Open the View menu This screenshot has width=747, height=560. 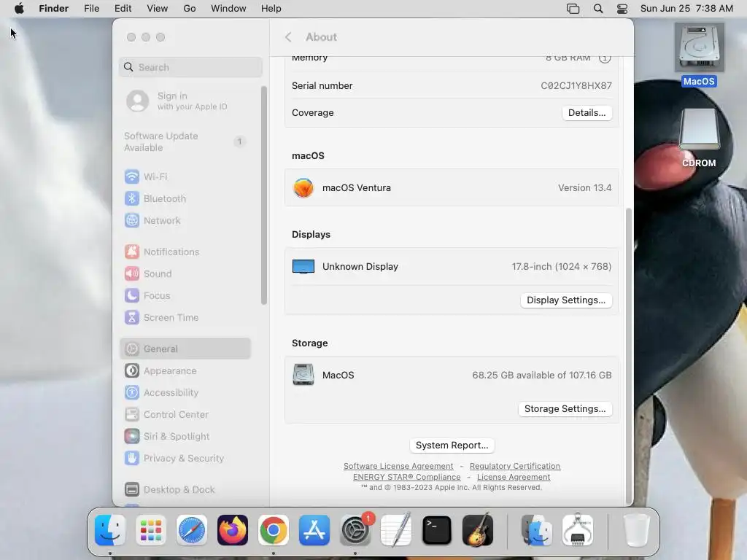click(x=158, y=9)
